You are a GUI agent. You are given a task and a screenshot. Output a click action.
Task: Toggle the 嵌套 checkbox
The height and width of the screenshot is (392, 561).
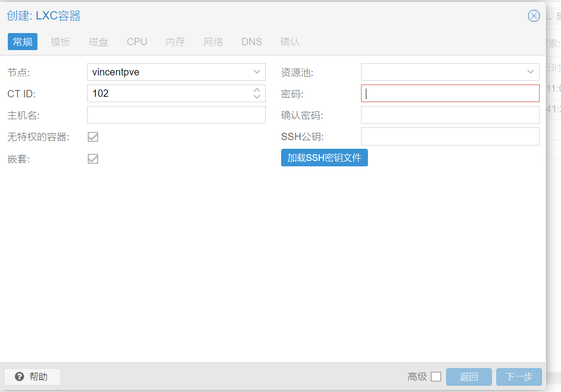[x=93, y=159]
